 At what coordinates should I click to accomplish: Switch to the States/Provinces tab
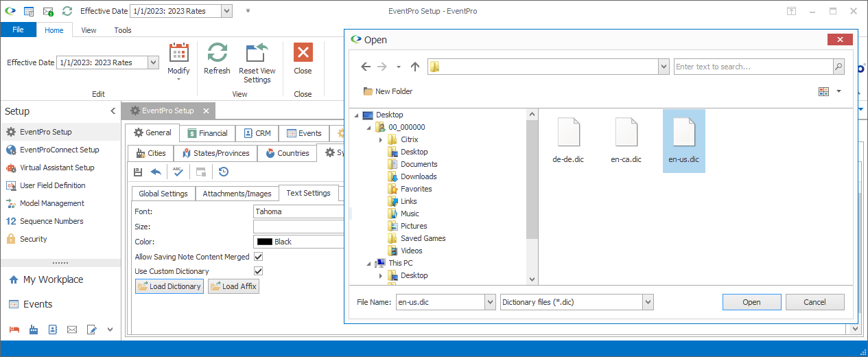[215, 153]
